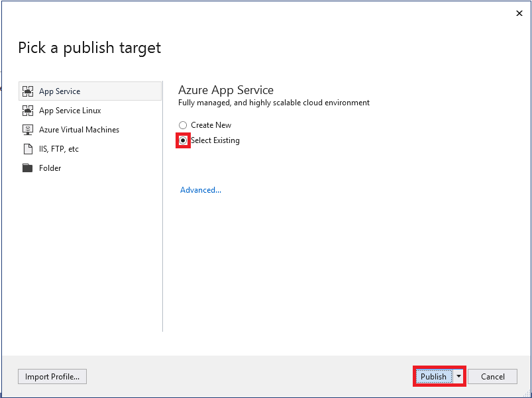The height and width of the screenshot is (398, 532).
Task: Pick the Azure Virtual Machines label
Action: click(79, 130)
